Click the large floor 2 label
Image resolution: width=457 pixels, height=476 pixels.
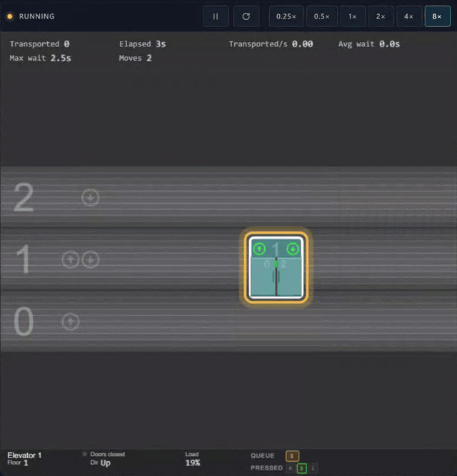24,197
